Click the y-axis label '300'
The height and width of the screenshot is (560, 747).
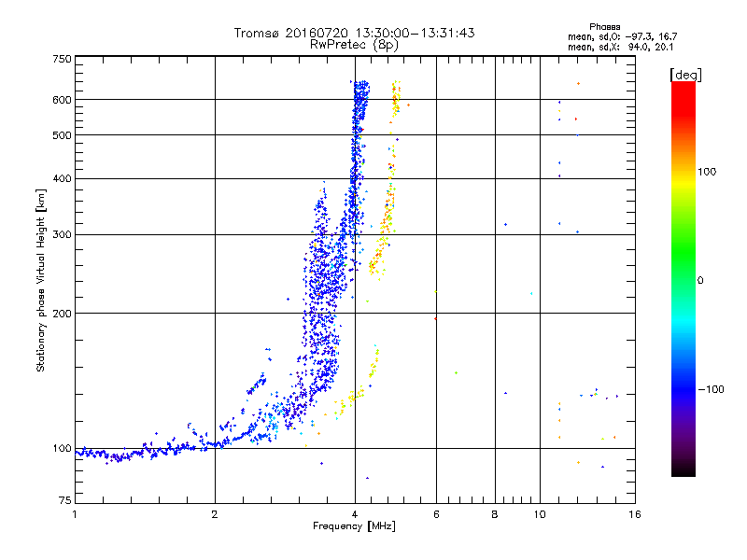(x=62, y=234)
